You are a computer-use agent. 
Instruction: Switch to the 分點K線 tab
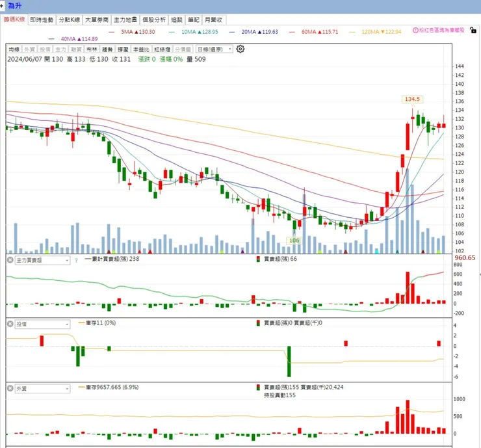70,20
